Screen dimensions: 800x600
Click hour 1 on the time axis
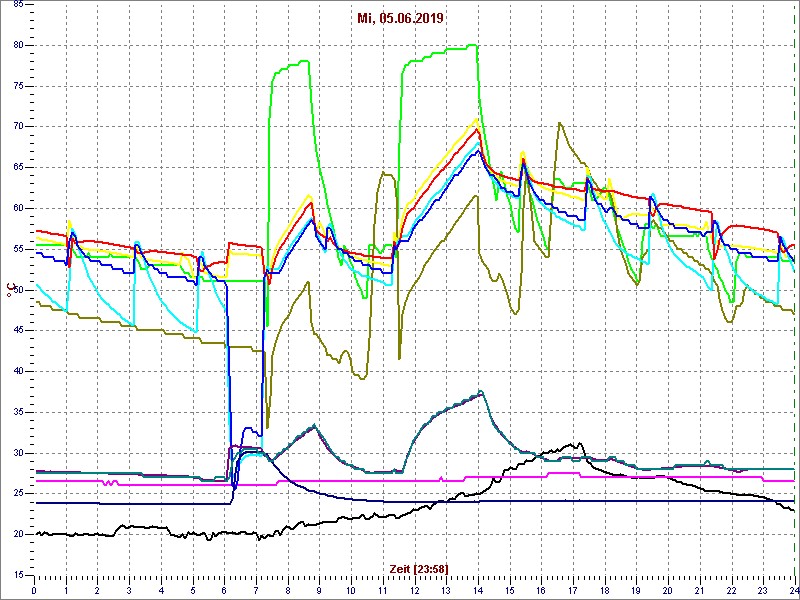click(x=66, y=591)
